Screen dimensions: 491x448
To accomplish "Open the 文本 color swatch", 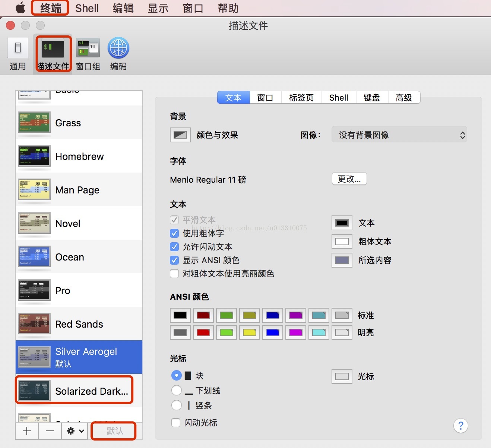I will pos(342,223).
